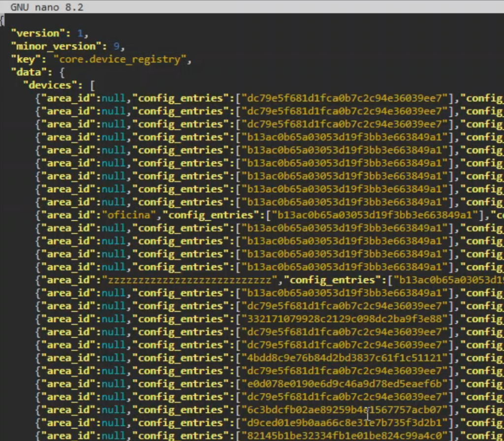
Task: Click "config_entries" in the oficina row
Action: (211, 215)
